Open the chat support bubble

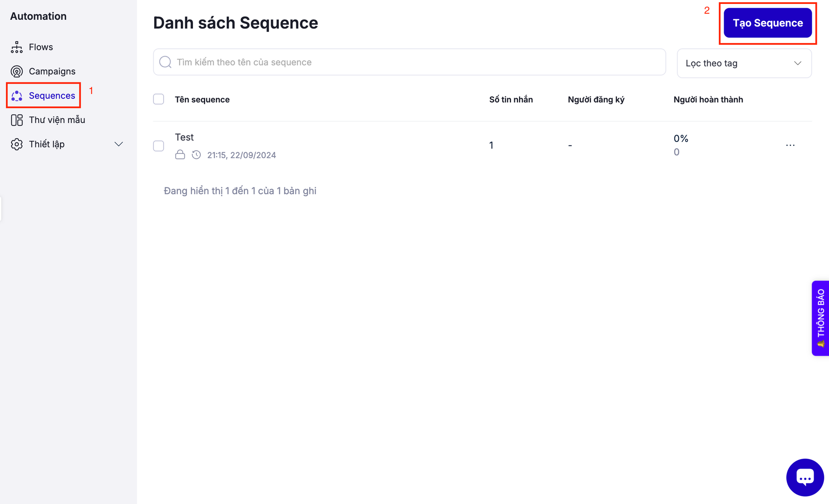point(805,477)
